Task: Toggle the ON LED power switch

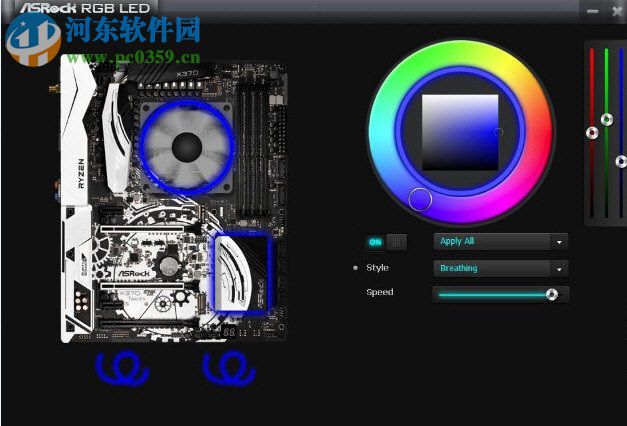Action: click(386, 242)
